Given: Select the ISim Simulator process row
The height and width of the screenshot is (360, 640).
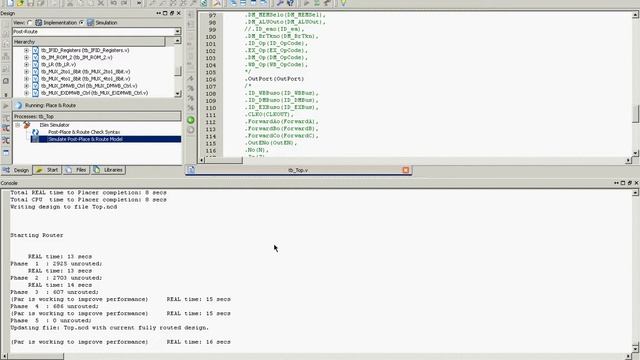Looking at the screenshot, I should pos(54,125).
